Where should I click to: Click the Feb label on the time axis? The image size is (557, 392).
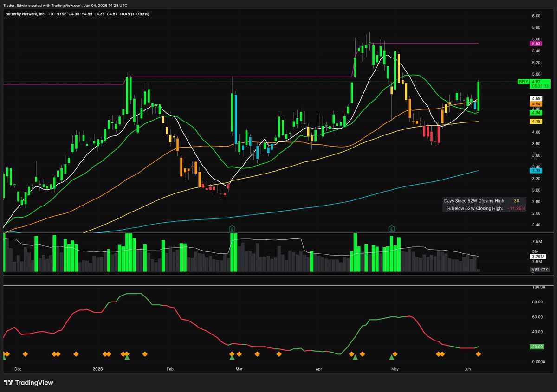coord(170,369)
